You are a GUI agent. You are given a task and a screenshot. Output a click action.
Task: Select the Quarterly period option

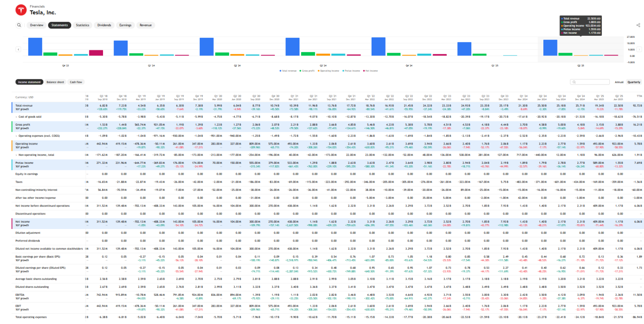click(634, 82)
